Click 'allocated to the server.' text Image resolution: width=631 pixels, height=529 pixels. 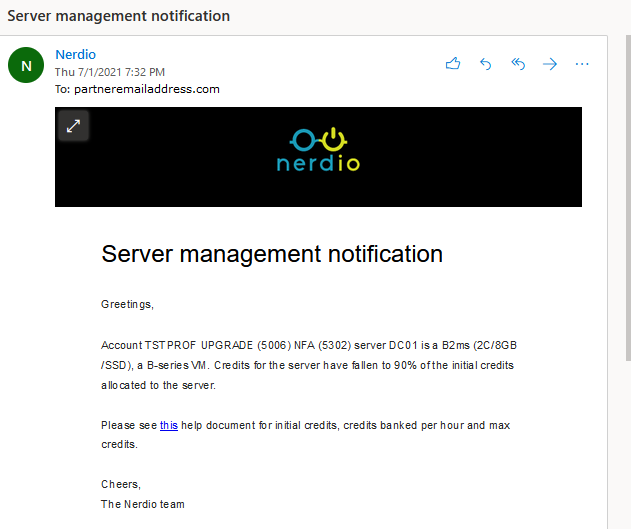(x=158, y=385)
